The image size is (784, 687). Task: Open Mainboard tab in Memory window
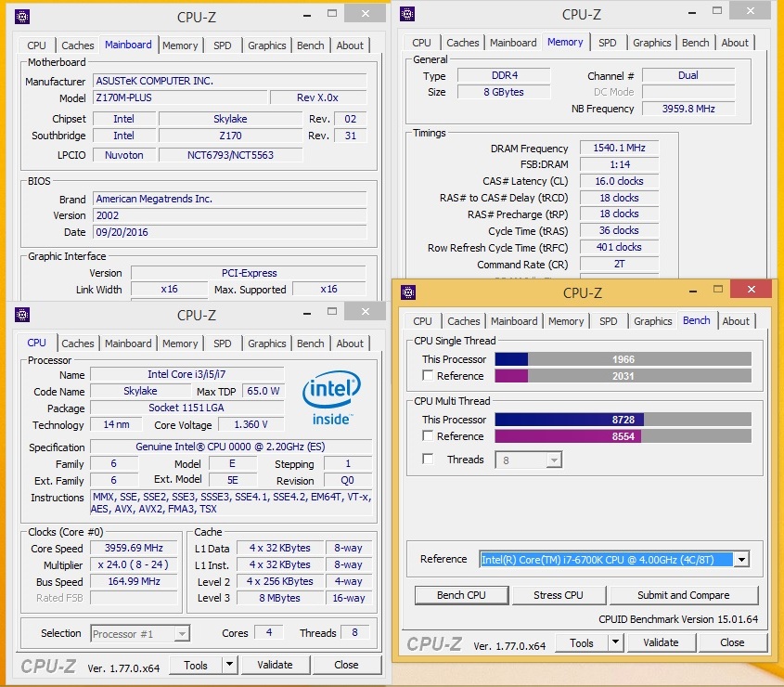point(513,43)
